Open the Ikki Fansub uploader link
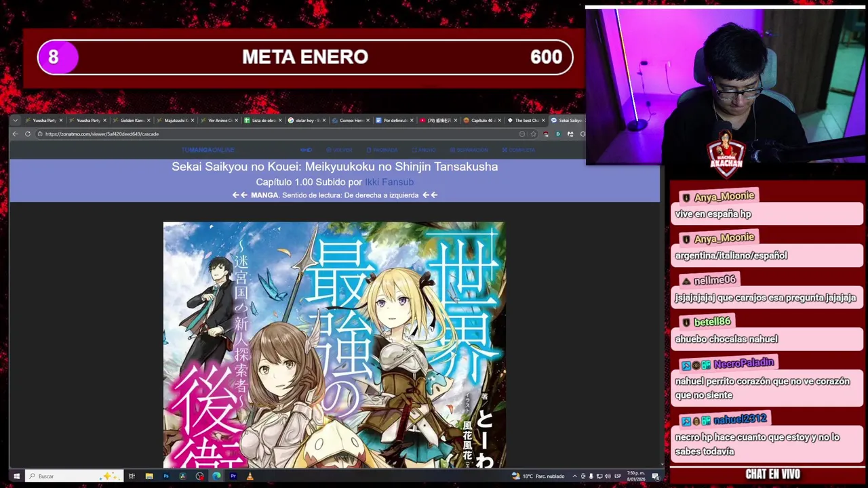This screenshot has height=488, width=868. (x=389, y=182)
